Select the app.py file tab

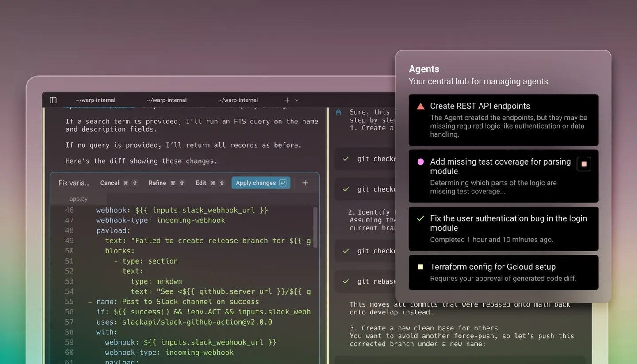(x=79, y=199)
